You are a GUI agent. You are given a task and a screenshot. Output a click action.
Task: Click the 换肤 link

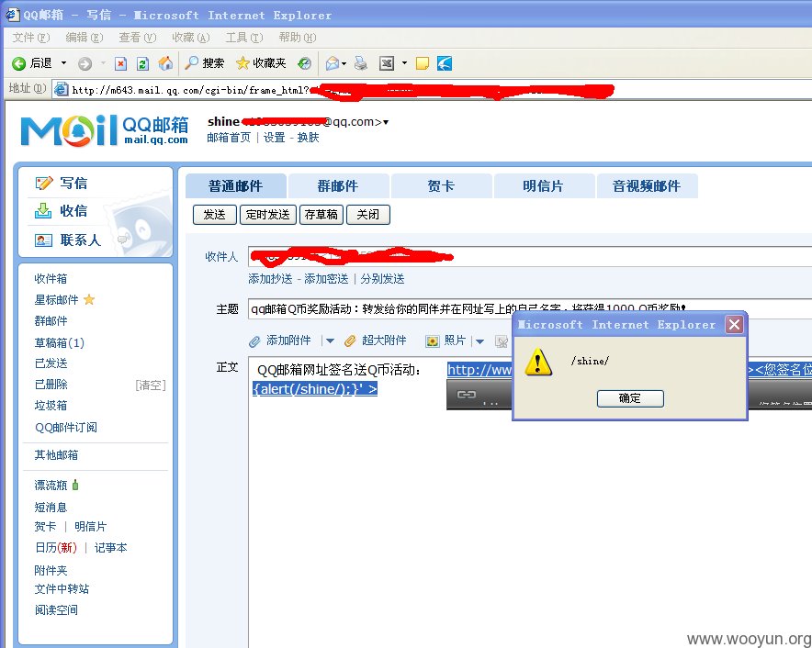(308, 138)
